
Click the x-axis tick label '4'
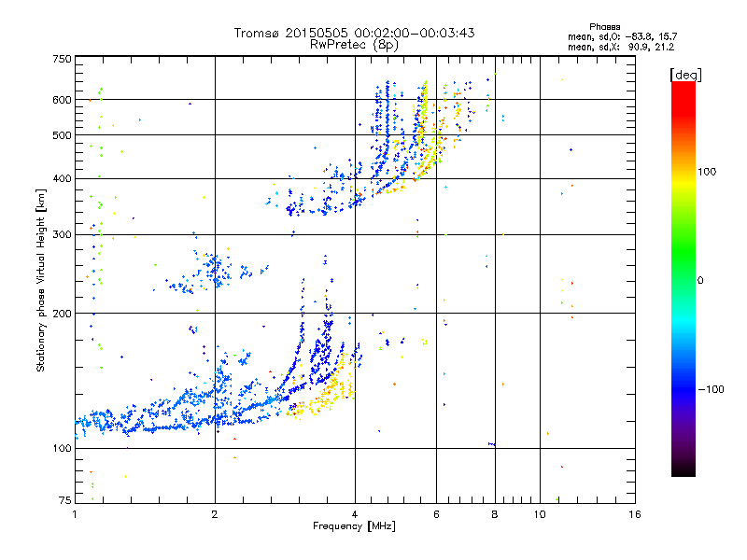(355, 514)
